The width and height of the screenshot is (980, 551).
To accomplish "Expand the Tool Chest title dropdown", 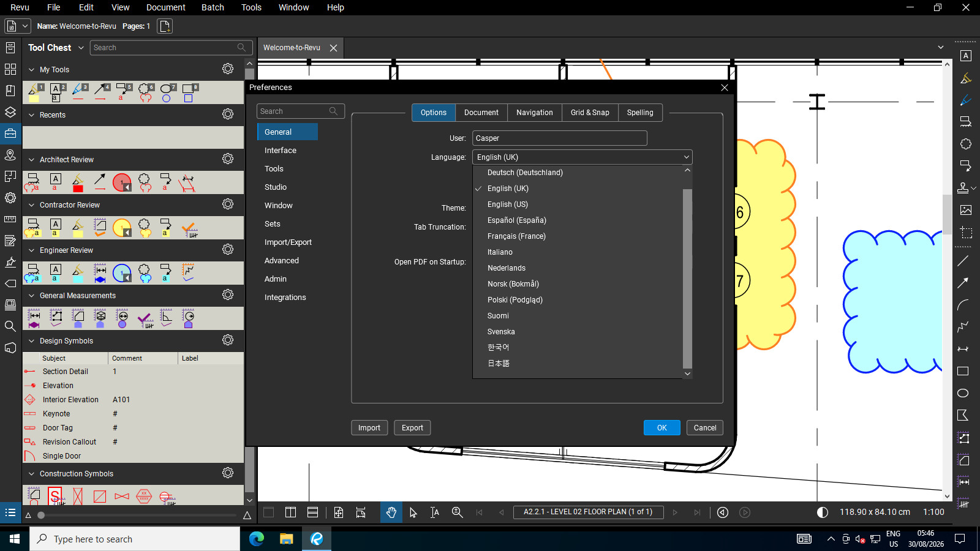I will pos(81,48).
